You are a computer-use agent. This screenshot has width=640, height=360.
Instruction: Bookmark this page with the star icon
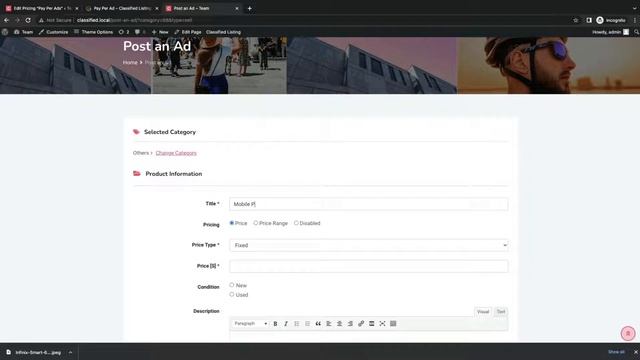pos(576,20)
